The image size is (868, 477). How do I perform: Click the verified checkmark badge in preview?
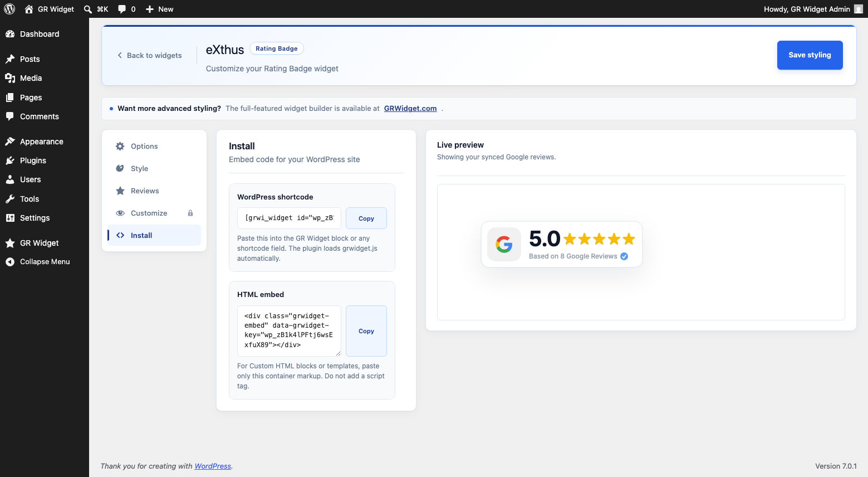[x=624, y=256]
